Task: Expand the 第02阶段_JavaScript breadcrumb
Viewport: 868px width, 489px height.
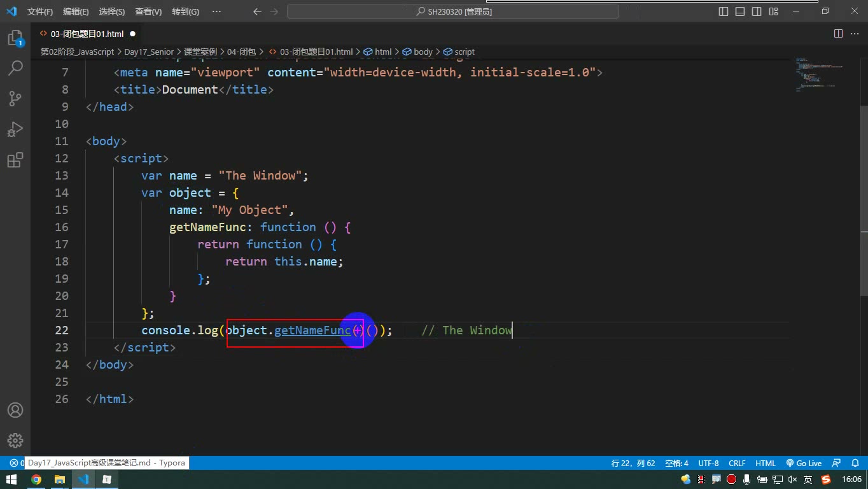Action: (x=77, y=52)
